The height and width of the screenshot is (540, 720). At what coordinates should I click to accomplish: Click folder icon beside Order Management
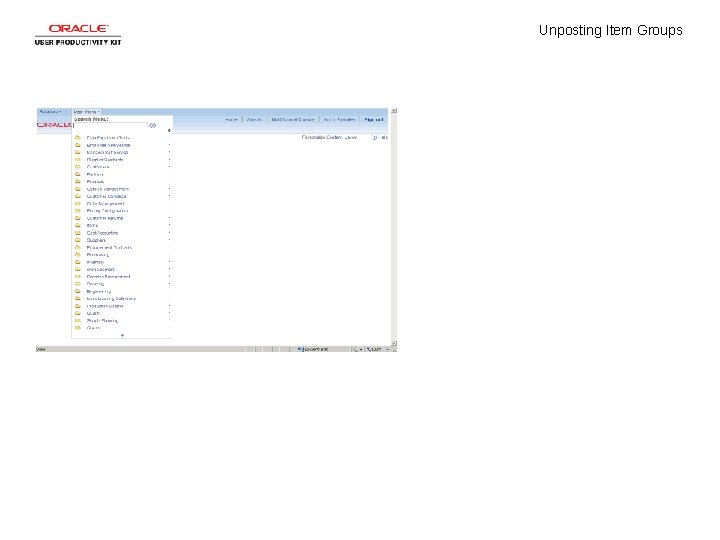click(x=78, y=203)
